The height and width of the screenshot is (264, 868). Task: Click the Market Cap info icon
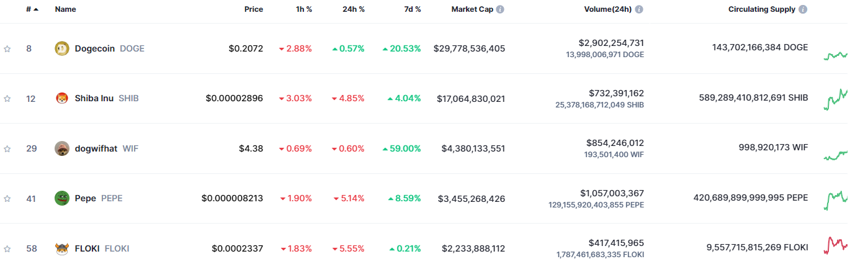[x=500, y=10]
